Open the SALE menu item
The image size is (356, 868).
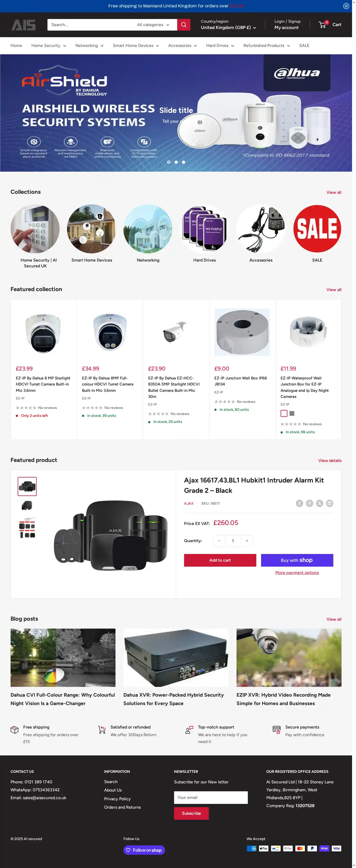pos(304,46)
